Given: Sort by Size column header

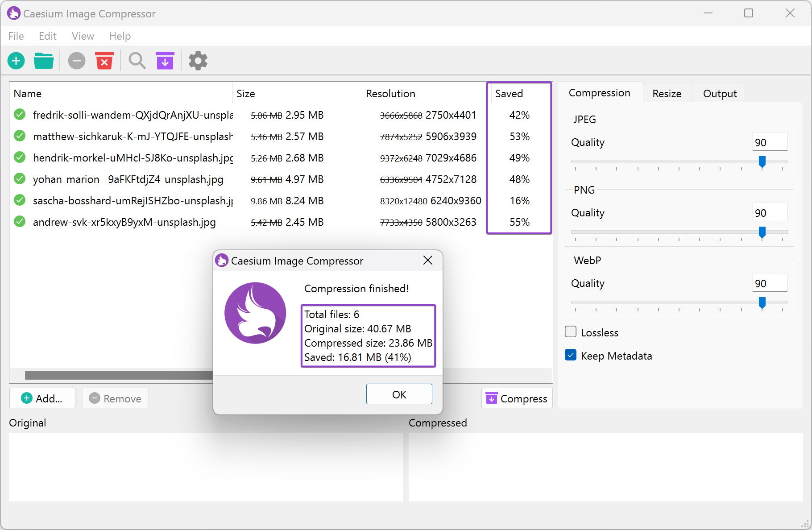Looking at the screenshot, I should 297,94.
